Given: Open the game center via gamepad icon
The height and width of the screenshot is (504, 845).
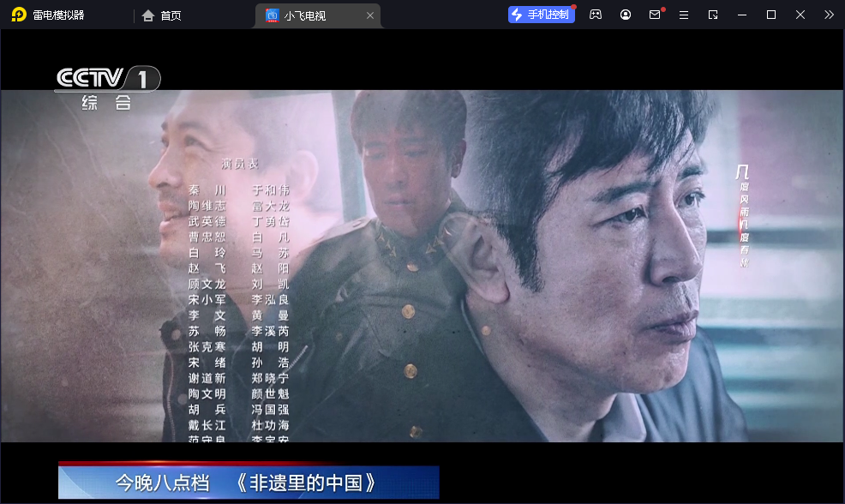Looking at the screenshot, I should [595, 15].
